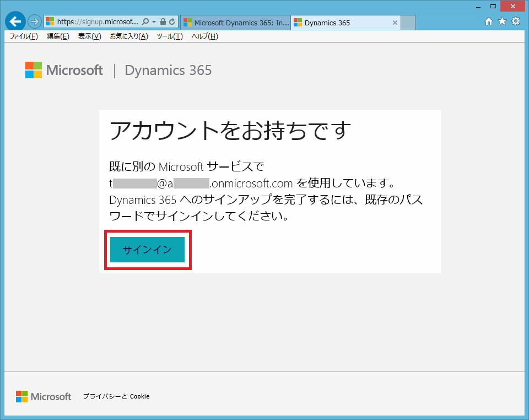Image resolution: width=529 pixels, height=420 pixels.
Task: Click the Microsoft logo in footer
Action: [x=44, y=396]
